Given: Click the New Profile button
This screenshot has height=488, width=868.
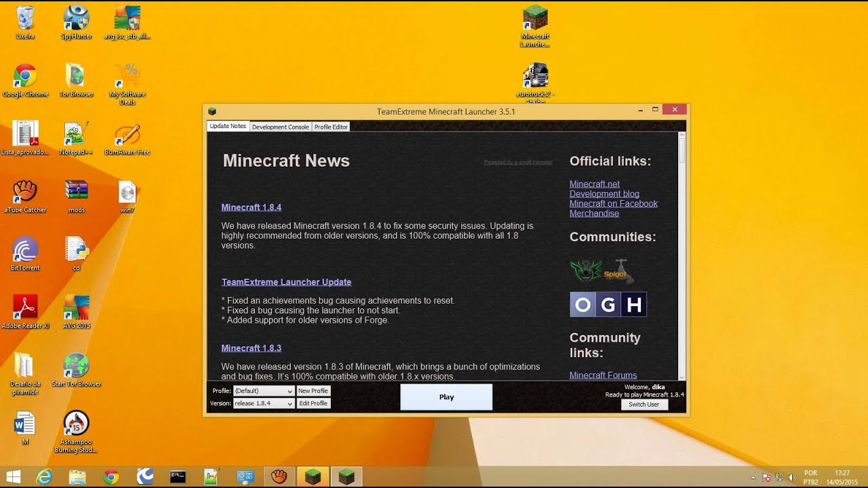Looking at the screenshot, I should (x=313, y=391).
